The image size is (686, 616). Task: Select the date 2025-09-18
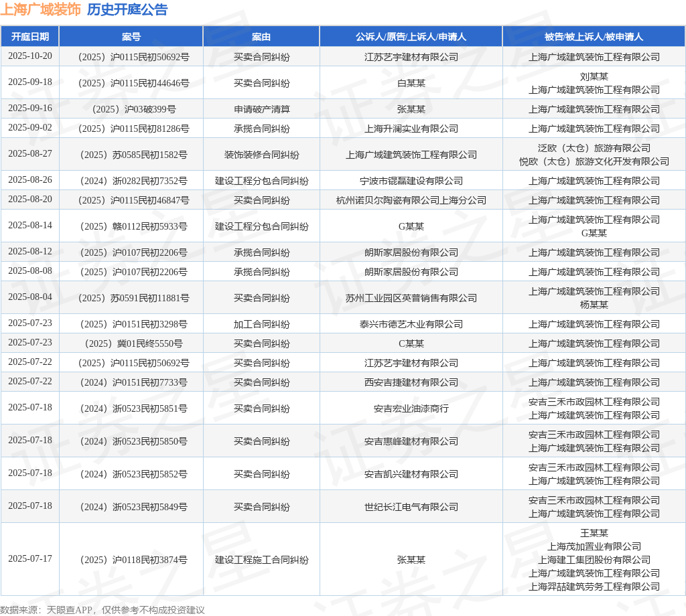click(x=29, y=82)
